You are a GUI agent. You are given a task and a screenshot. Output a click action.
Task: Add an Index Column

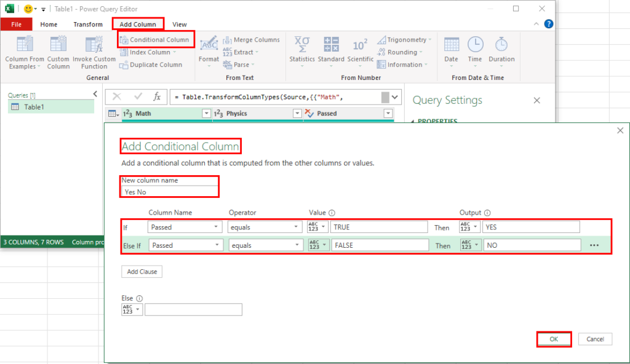tap(148, 52)
